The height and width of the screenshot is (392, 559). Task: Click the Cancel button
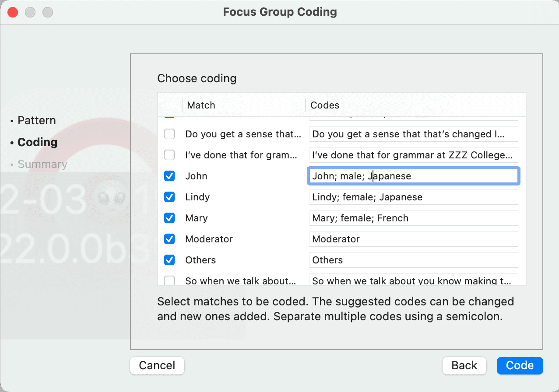157,366
